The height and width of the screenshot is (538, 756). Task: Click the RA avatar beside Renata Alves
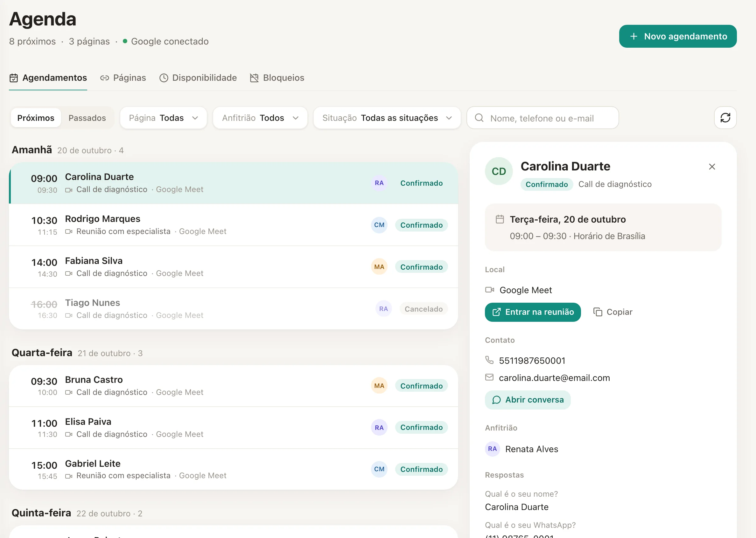tap(492, 449)
